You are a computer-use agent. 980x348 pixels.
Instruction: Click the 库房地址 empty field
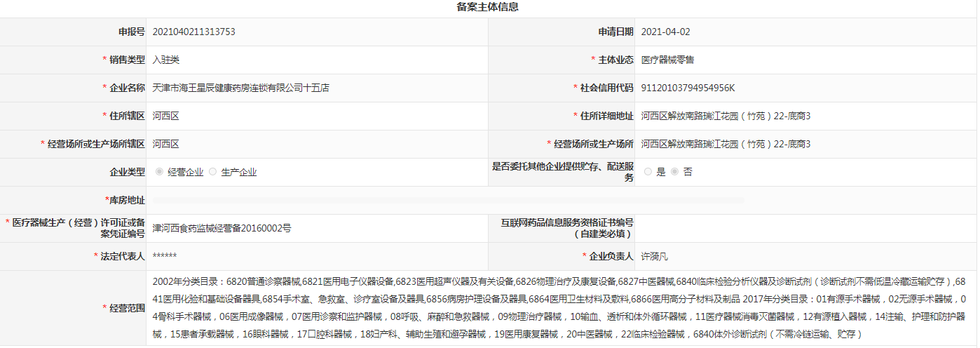[x=449, y=201]
